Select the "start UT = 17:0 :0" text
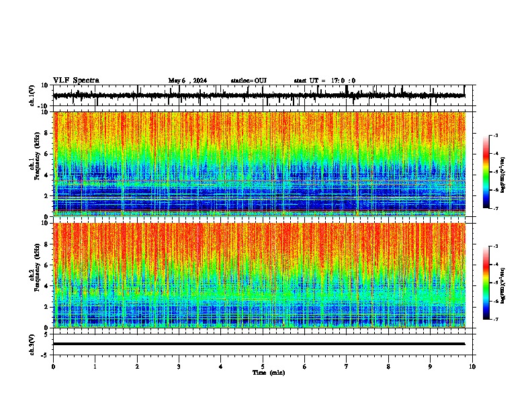 pyautogui.click(x=324, y=81)
